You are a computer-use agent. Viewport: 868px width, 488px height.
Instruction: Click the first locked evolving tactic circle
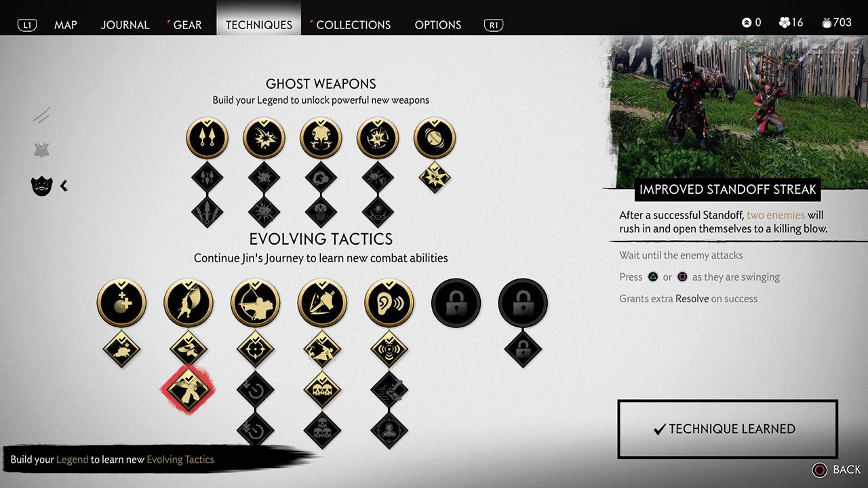(456, 303)
